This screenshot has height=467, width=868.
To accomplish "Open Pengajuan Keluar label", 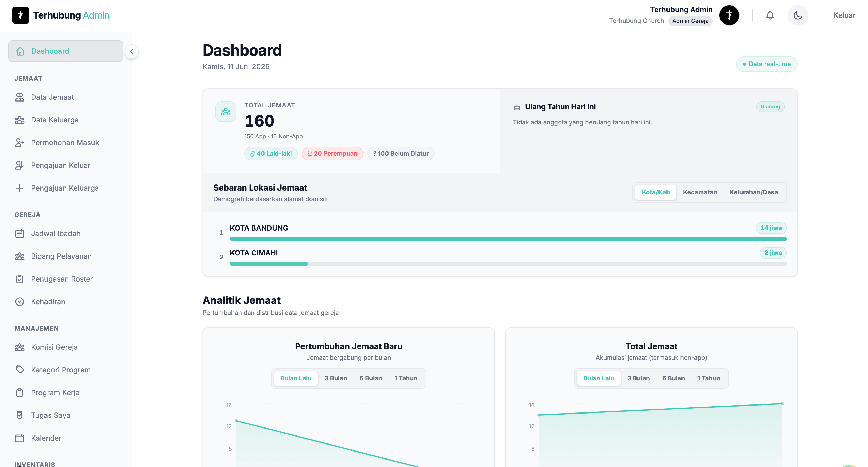I will coord(61,165).
